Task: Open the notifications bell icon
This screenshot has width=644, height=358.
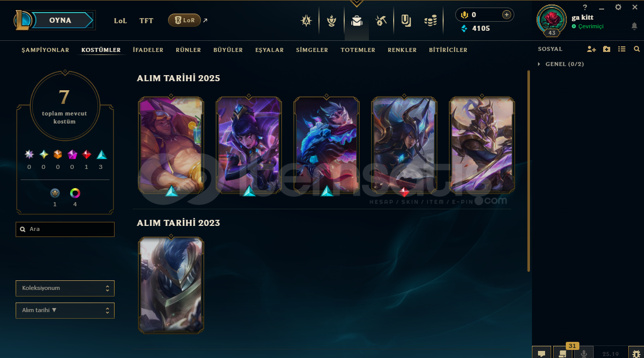Action: click(x=634, y=26)
